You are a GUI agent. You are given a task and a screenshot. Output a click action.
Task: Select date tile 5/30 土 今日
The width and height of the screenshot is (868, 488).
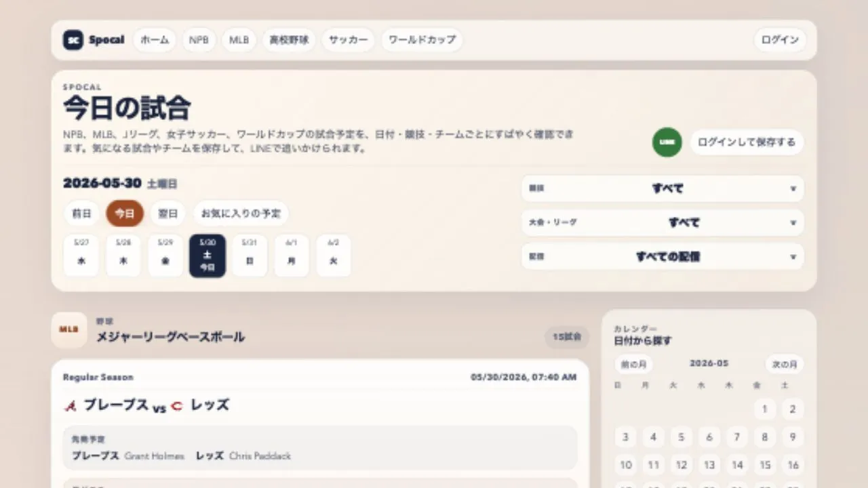pos(208,256)
